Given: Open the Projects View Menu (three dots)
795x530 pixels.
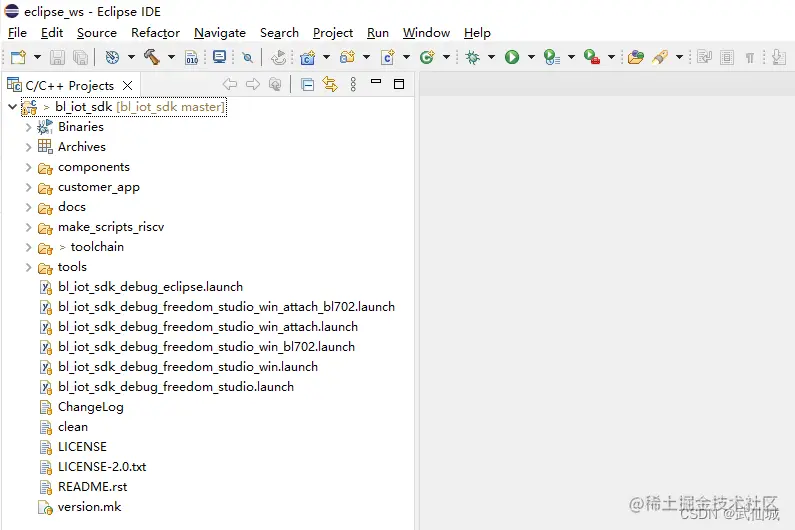Looking at the screenshot, I should (x=353, y=84).
